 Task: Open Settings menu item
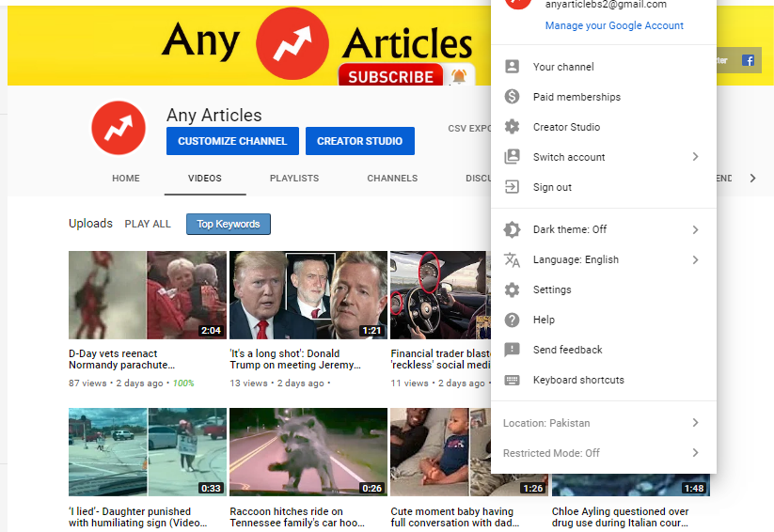point(604,289)
